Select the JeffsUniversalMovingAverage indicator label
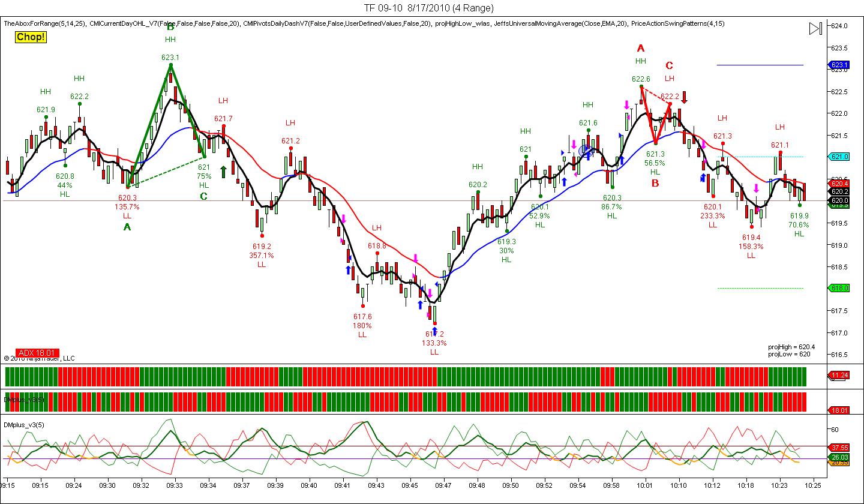Viewport: 864px width, 504px height. coord(560,23)
